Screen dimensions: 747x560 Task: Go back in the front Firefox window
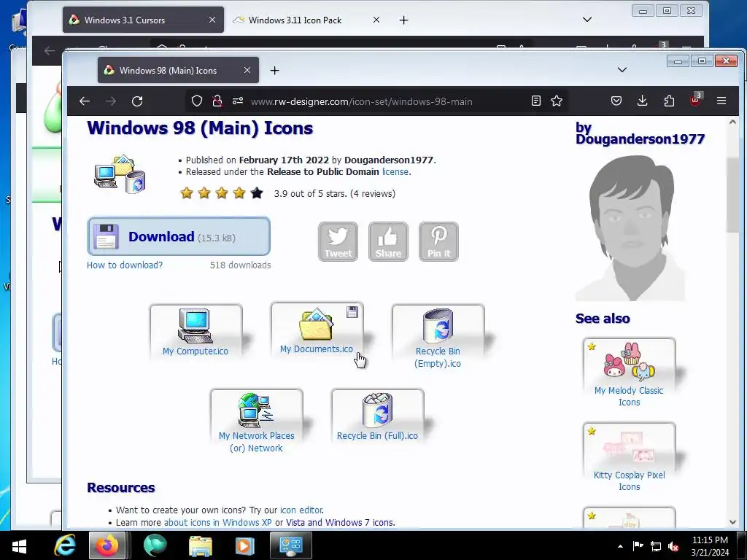pyautogui.click(x=85, y=101)
